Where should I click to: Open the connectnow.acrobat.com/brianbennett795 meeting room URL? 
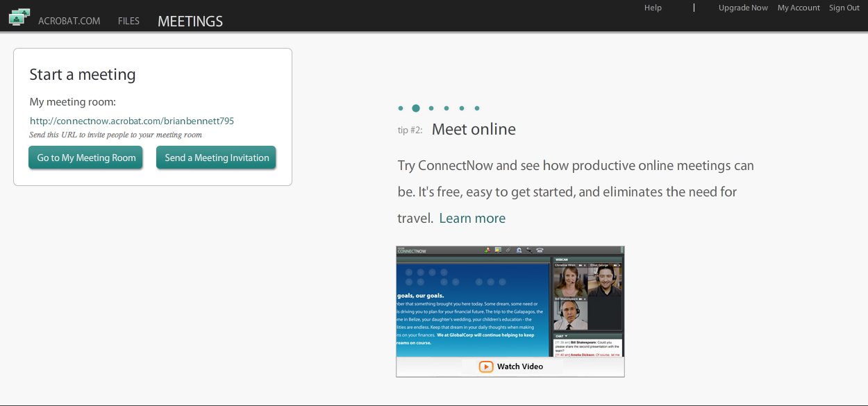(x=132, y=121)
